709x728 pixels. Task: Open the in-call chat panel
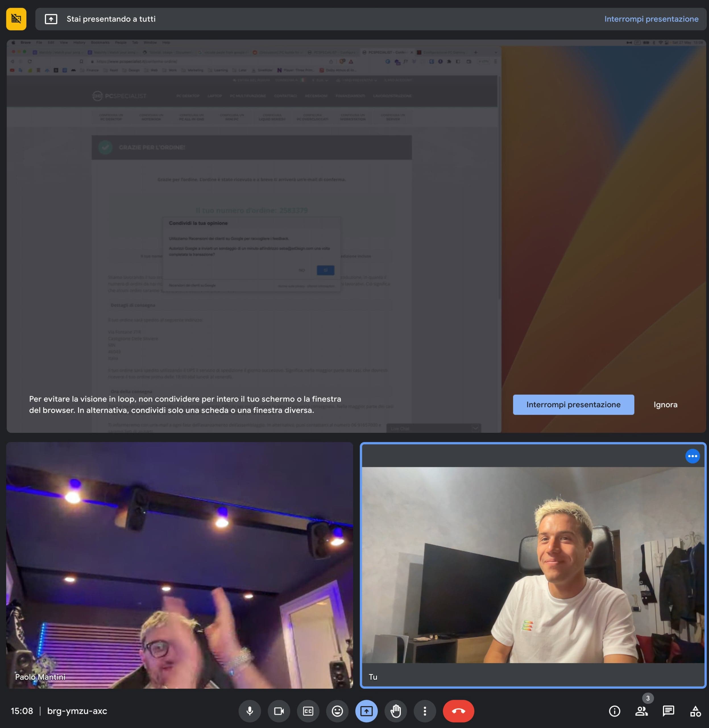[668, 711]
